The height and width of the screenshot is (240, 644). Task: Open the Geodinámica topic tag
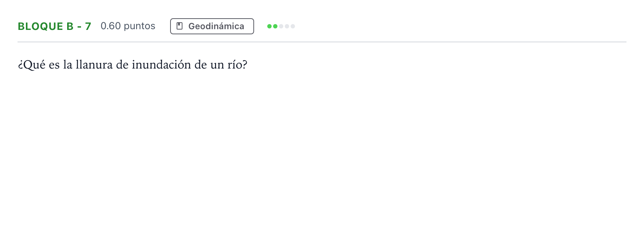(x=212, y=26)
